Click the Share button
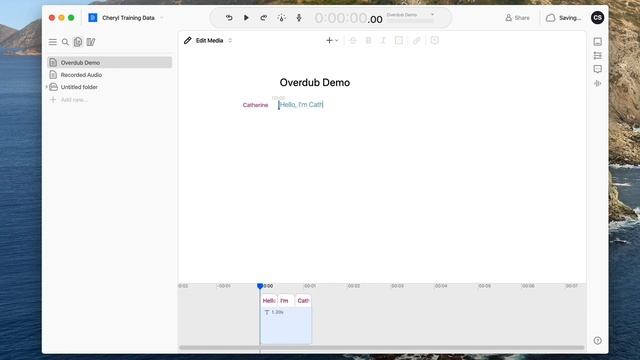Viewport: 640px width, 360px height. 517,18
